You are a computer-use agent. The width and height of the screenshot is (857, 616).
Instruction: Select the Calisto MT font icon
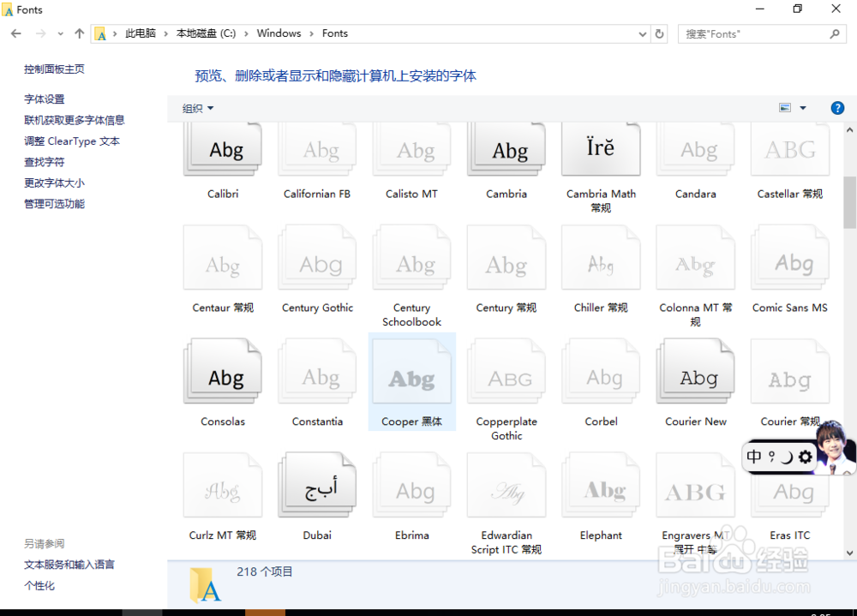(411, 149)
